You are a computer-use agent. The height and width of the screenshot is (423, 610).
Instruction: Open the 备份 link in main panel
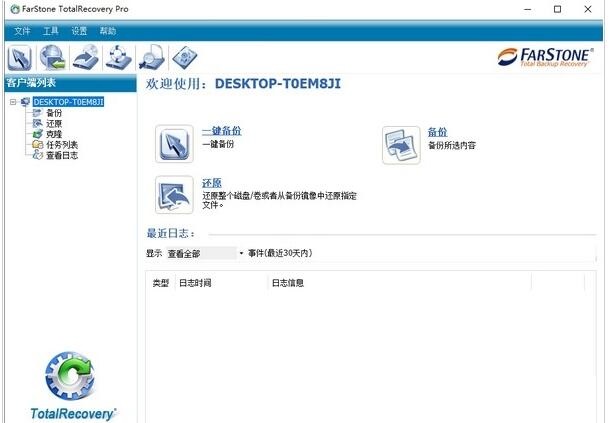[438, 132]
